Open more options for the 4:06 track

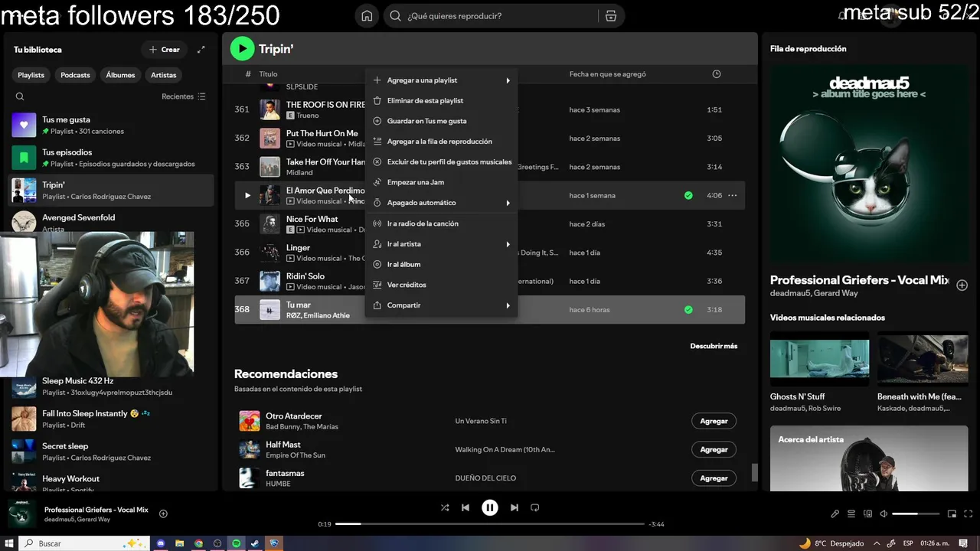click(x=733, y=195)
